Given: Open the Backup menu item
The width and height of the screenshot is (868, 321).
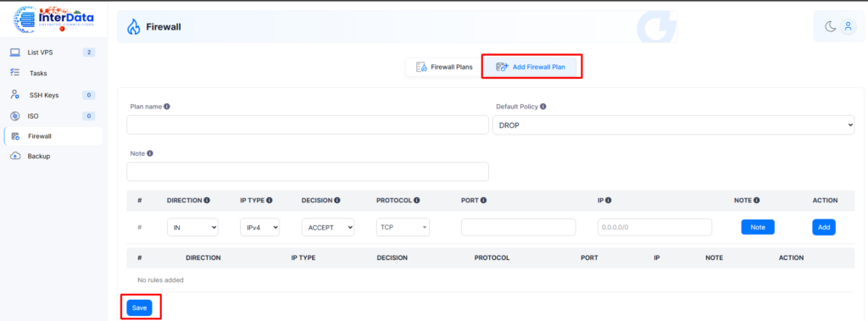Looking at the screenshot, I should 53,156.
